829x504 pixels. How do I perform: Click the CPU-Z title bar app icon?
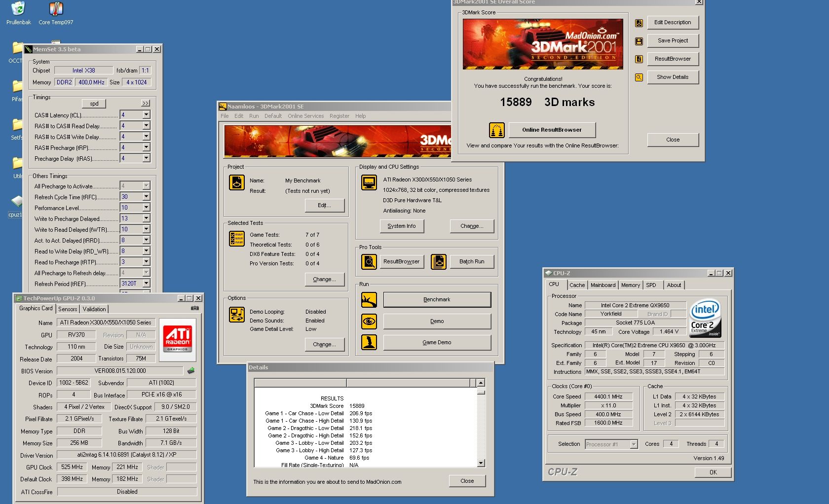[548, 273]
